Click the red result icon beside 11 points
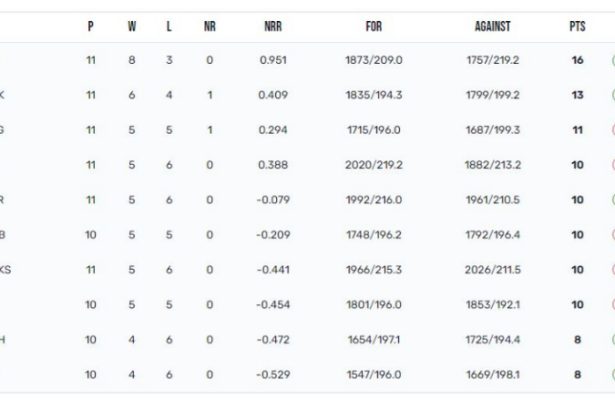 pyautogui.click(x=613, y=130)
